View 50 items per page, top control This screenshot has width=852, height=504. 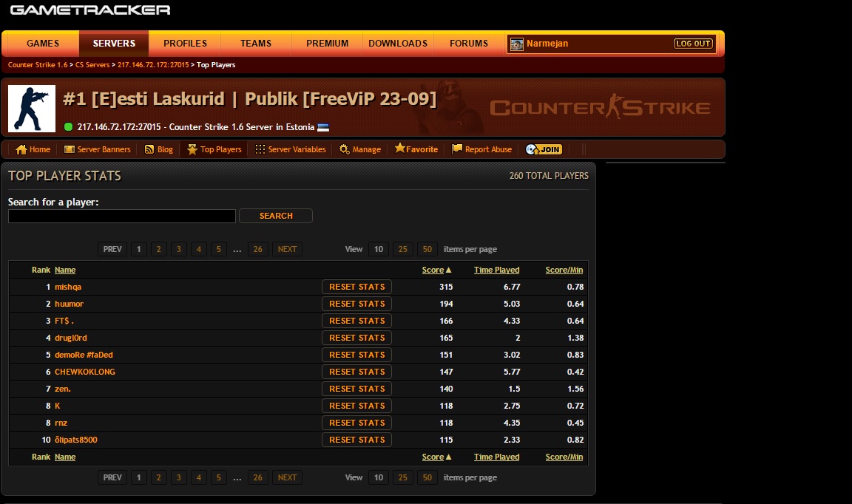(x=427, y=249)
